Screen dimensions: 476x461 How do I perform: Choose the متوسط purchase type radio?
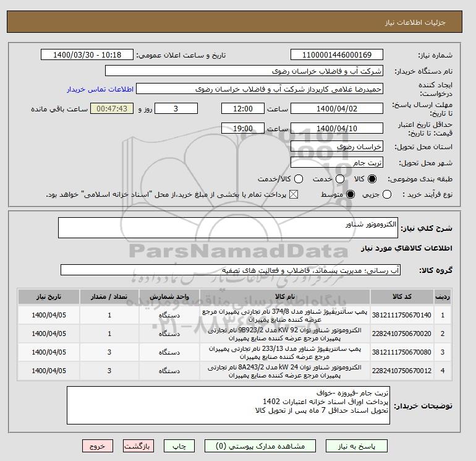(351, 194)
